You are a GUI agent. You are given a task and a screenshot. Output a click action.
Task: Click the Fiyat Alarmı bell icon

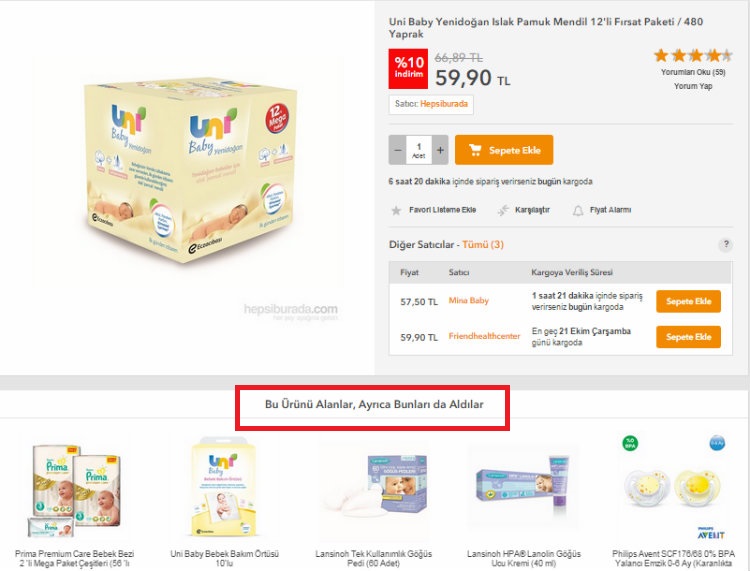click(578, 211)
